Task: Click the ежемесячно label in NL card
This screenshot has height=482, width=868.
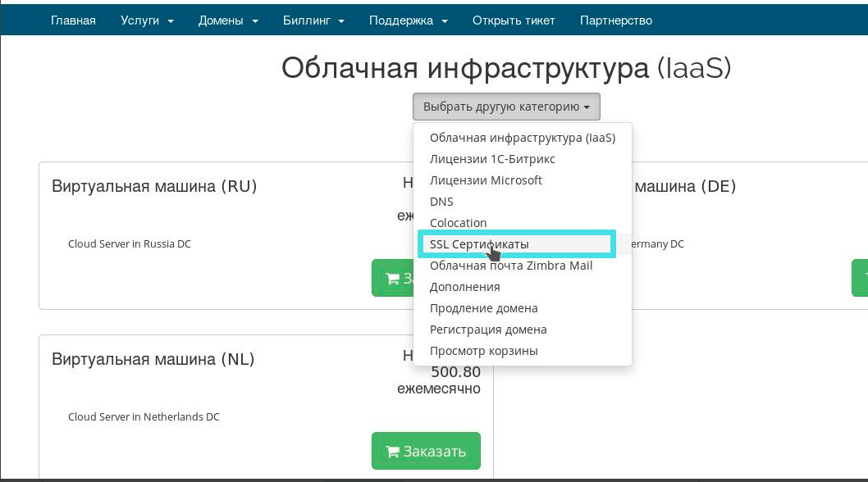Action: (438, 389)
